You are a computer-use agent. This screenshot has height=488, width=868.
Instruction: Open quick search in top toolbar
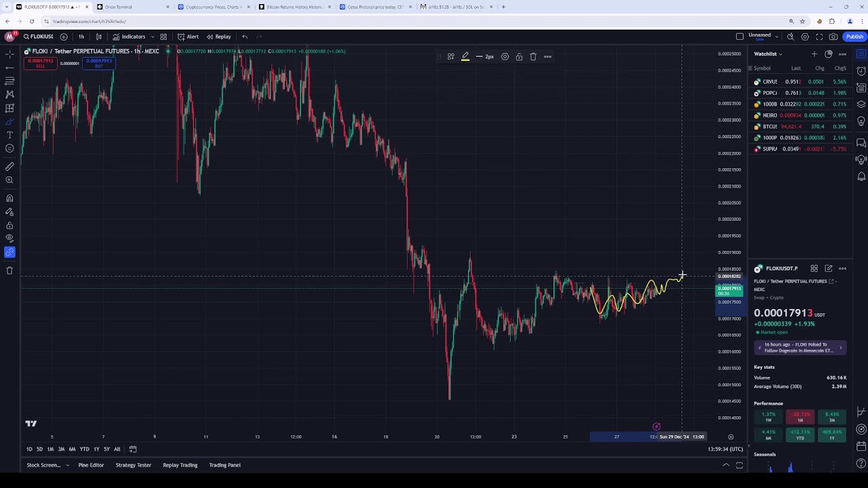click(x=791, y=37)
